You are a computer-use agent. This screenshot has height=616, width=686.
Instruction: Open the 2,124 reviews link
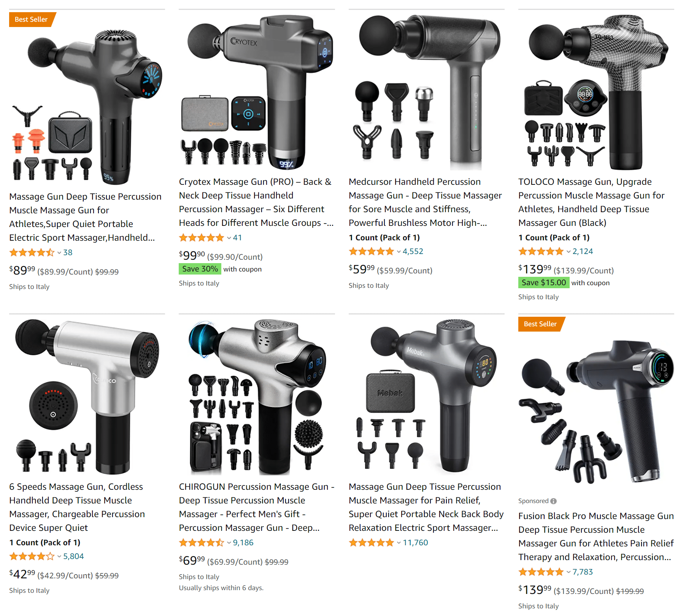(583, 251)
